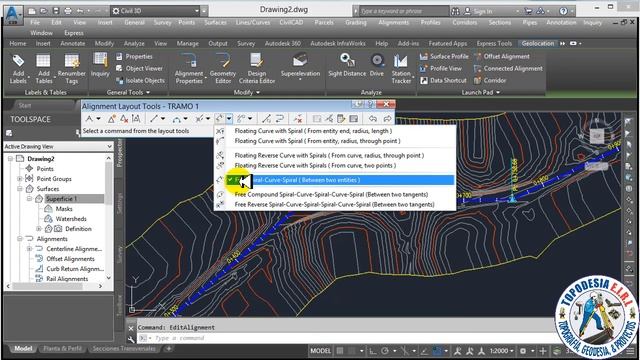Expand the Definition tree node
The image size is (640, 360).
(39, 229)
